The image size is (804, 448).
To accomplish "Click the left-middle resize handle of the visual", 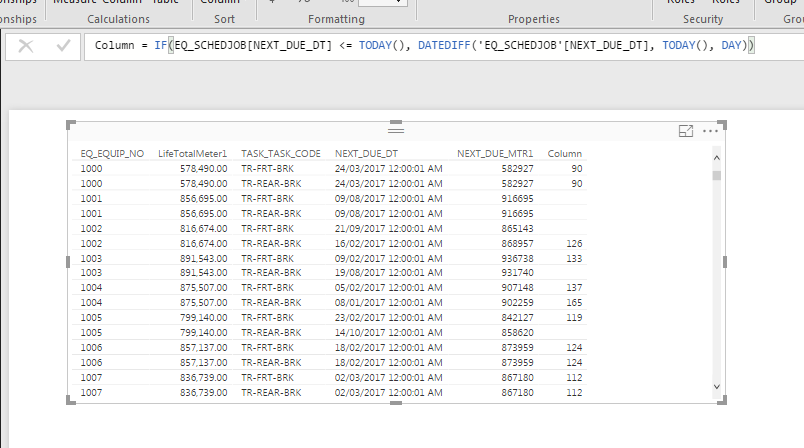I will click(68, 262).
